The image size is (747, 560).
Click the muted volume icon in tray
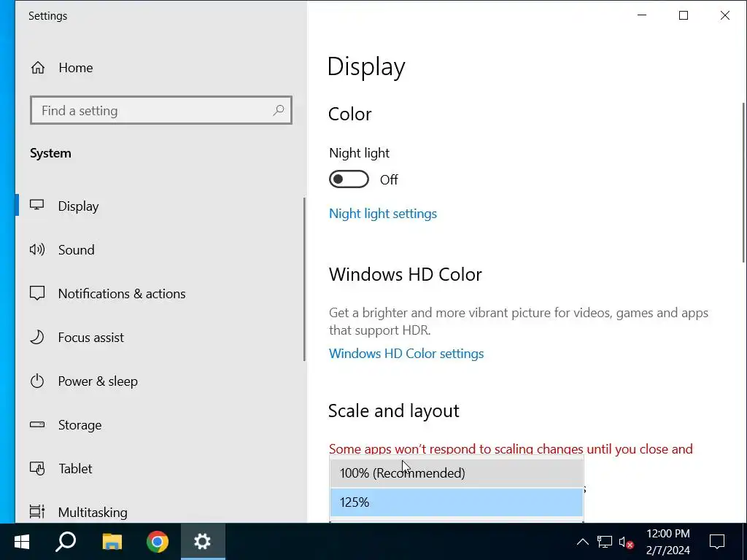click(x=626, y=542)
